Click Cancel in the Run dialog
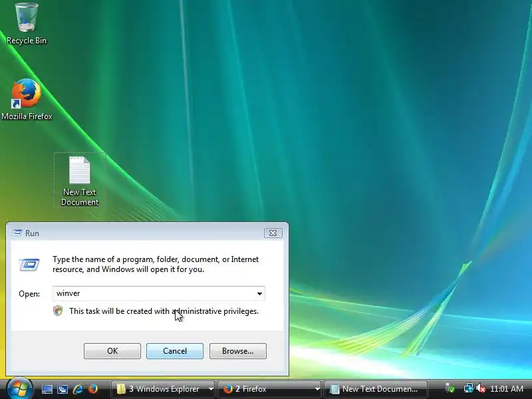 tap(175, 351)
